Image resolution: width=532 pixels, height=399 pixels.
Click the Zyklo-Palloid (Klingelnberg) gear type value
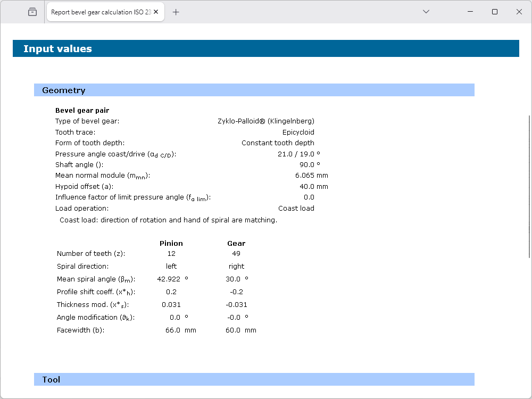coord(265,121)
